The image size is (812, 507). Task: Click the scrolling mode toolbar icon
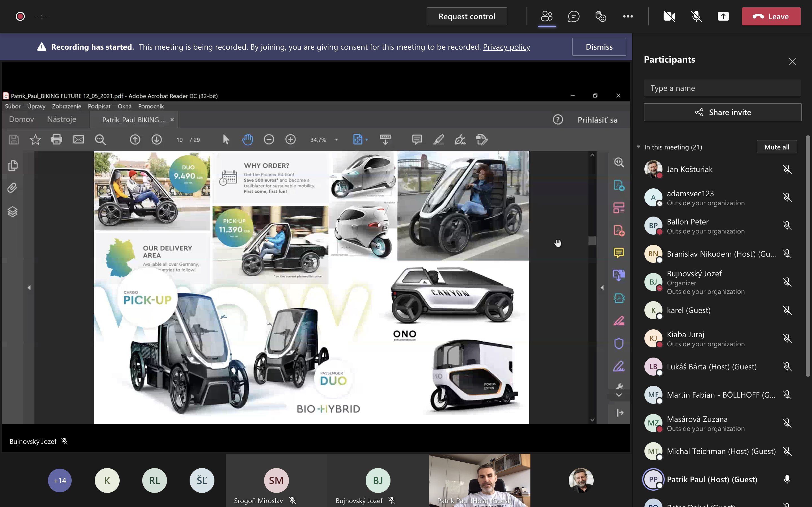pyautogui.click(x=385, y=140)
